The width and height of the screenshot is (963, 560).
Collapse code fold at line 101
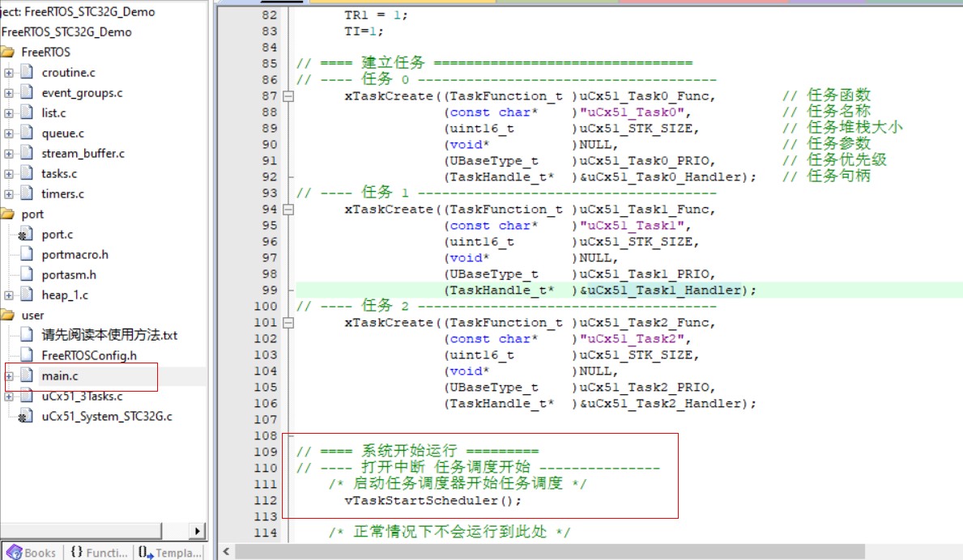pos(288,323)
